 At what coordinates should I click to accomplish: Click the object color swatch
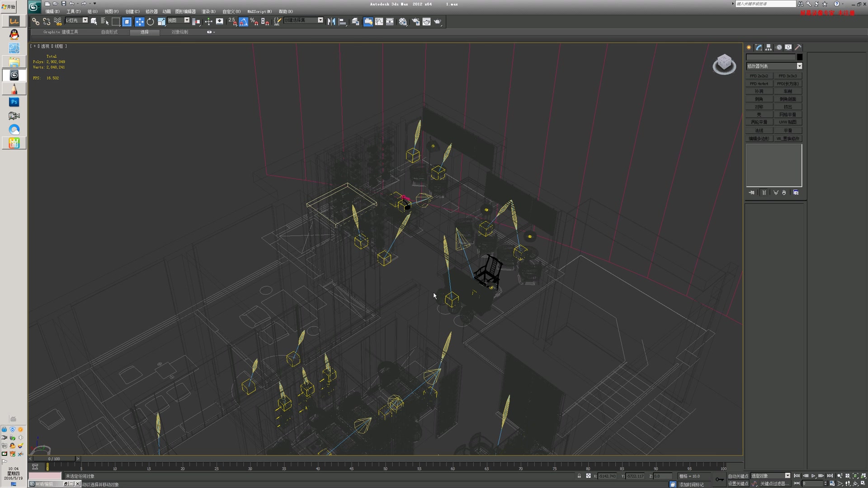[800, 57]
